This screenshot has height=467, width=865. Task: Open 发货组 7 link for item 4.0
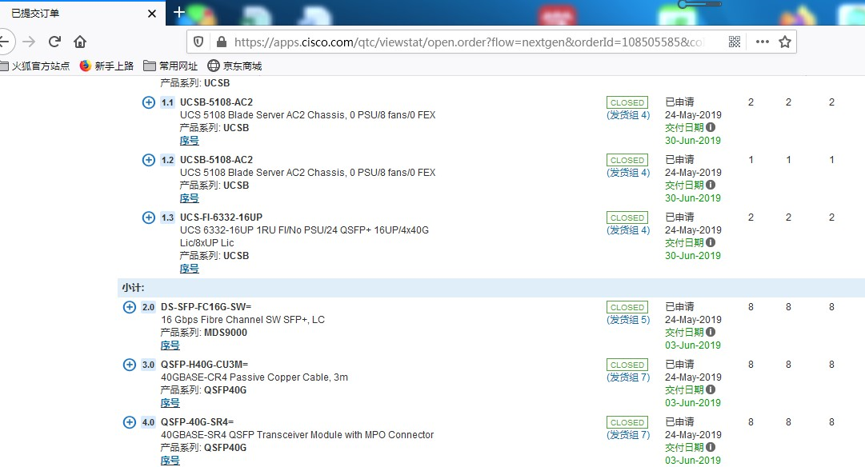[628, 435]
